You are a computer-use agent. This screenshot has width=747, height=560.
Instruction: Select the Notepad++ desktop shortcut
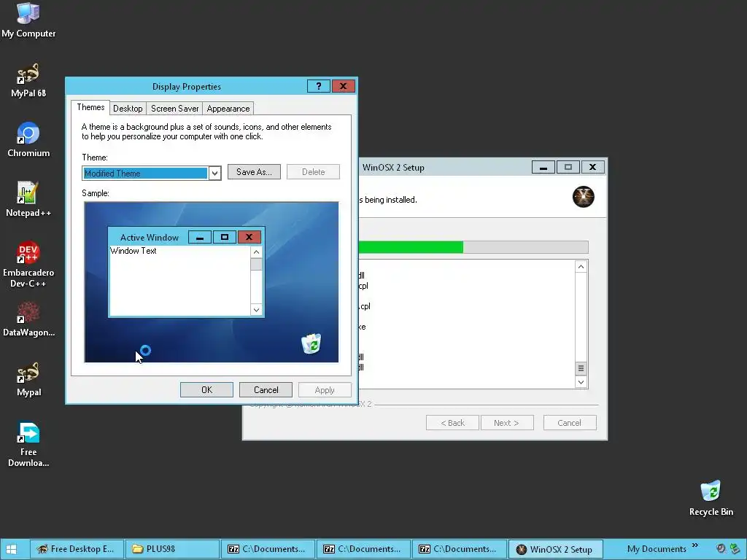(28, 200)
